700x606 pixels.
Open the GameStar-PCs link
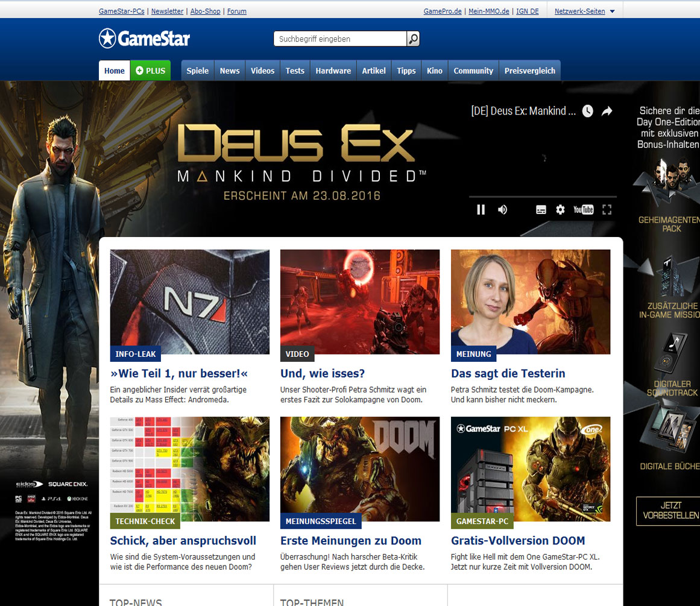pyautogui.click(x=121, y=11)
